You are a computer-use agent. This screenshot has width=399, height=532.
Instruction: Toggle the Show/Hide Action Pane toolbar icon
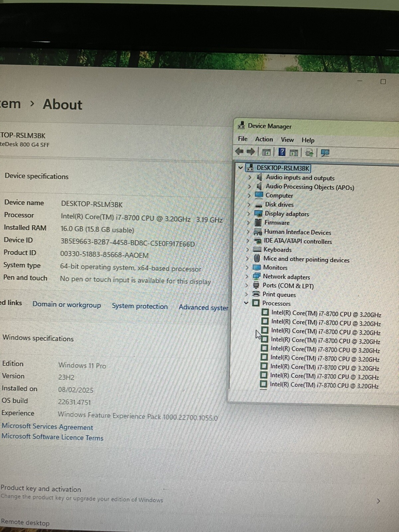294,153
